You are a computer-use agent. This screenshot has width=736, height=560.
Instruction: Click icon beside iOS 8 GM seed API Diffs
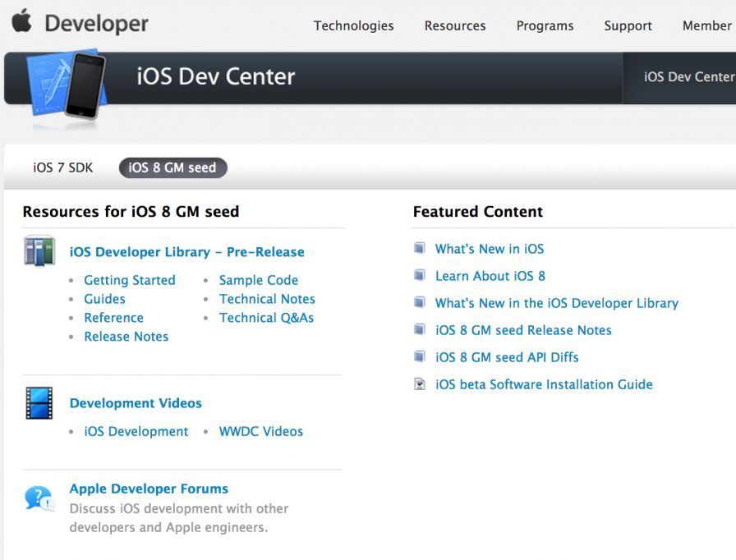coord(419,356)
